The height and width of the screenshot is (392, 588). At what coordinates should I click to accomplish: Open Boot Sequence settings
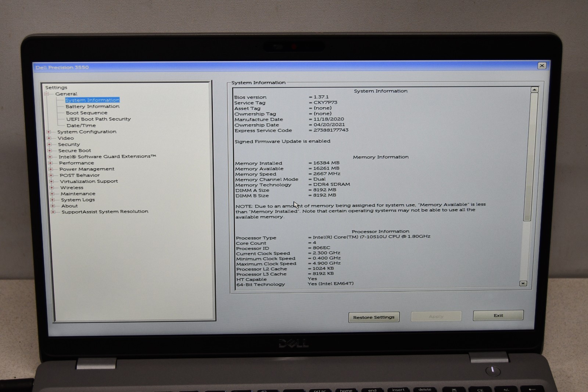pyautogui.click(x=87, y=113)
